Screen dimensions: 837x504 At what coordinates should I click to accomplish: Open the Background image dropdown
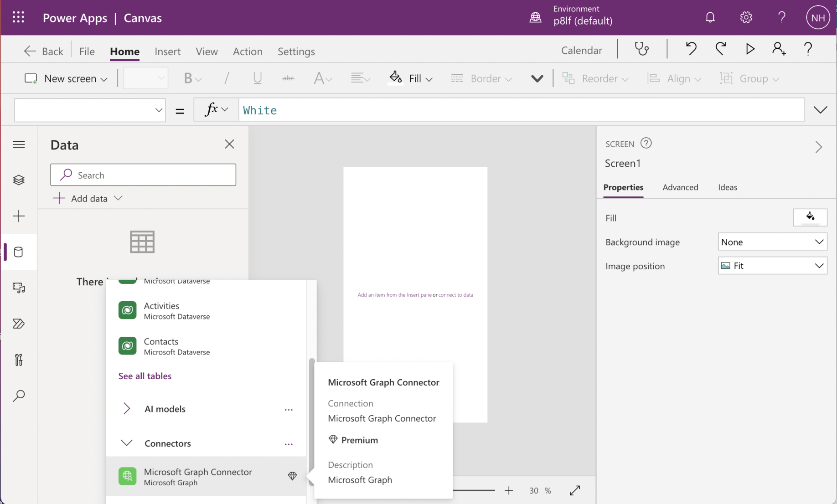[772, 242]
